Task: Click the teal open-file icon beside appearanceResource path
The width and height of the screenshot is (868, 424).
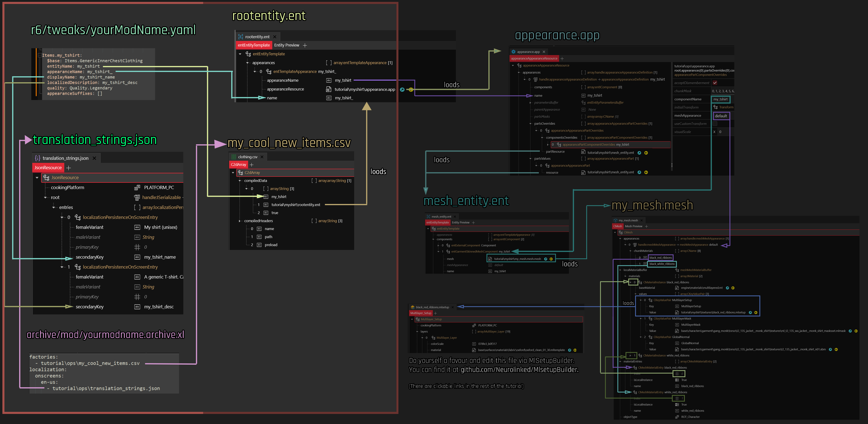Action: [402, 90]
